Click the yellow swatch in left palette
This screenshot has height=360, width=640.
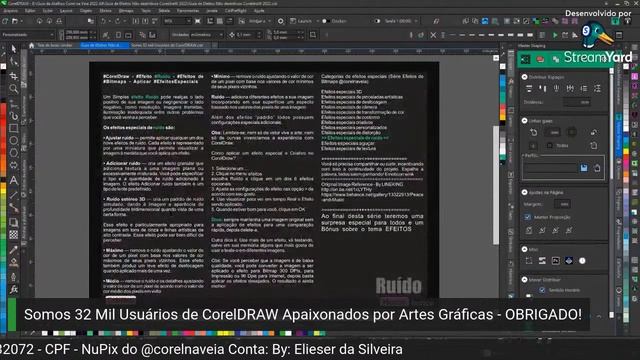tap(3, 191)
